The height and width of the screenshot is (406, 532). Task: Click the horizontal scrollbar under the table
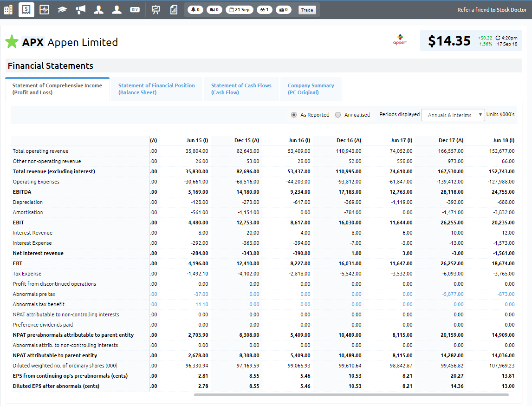click(351, 395)
